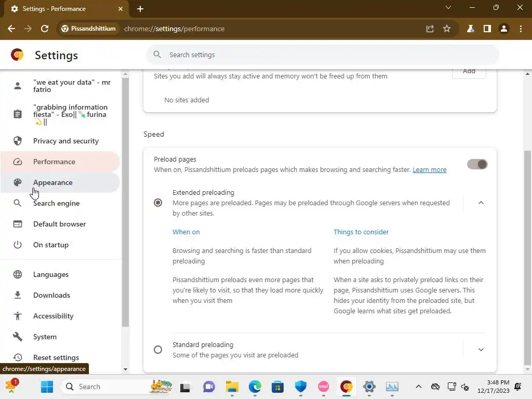Image resolution: width=532 pixels, height=399 pixels.
Task: Open Privacy and security settings
Action: tap(60, 141)
